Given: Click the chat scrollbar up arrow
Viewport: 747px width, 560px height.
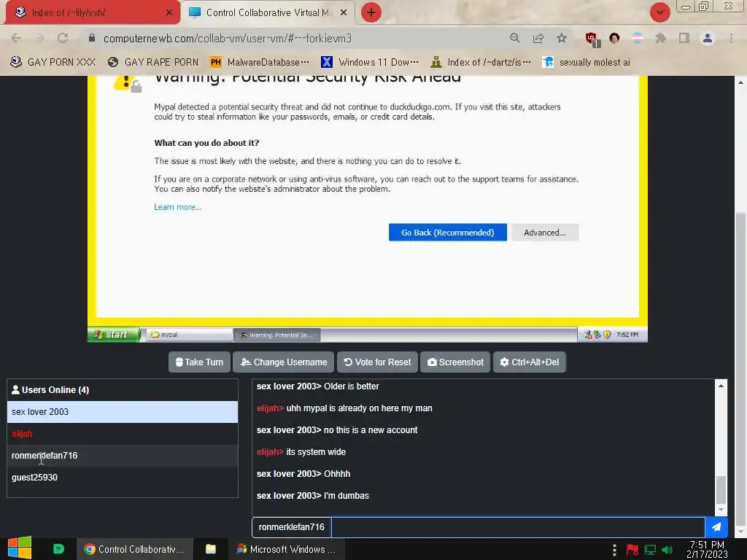Looking at the screenshot, I should [721, 386].
